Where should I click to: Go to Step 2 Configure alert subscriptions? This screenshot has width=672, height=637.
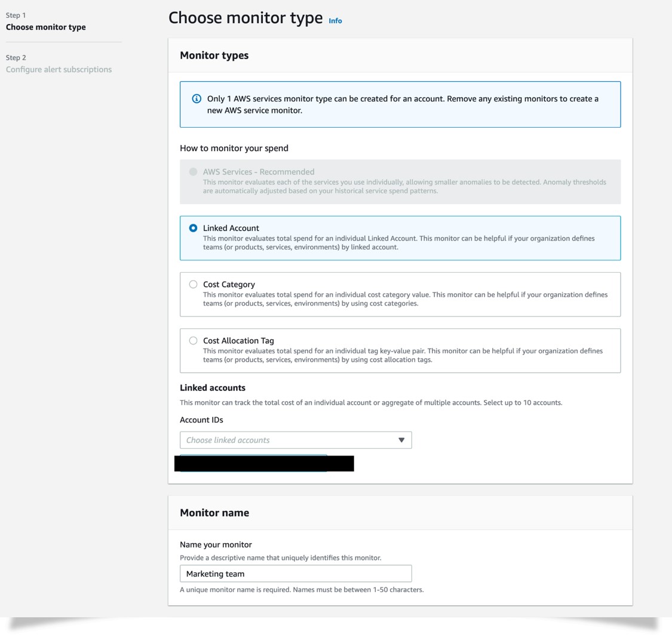(59, 69)
